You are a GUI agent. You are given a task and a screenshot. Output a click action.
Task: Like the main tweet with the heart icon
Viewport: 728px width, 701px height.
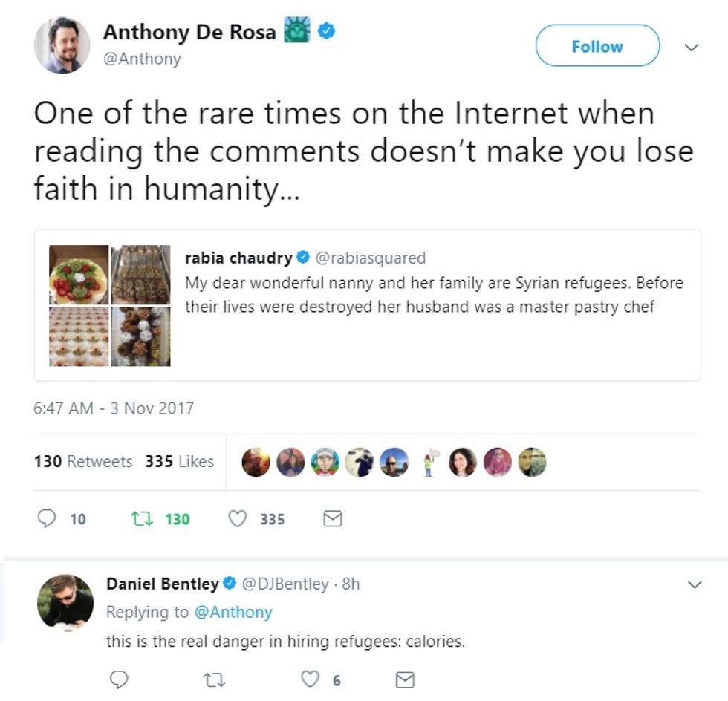point(237,518)
